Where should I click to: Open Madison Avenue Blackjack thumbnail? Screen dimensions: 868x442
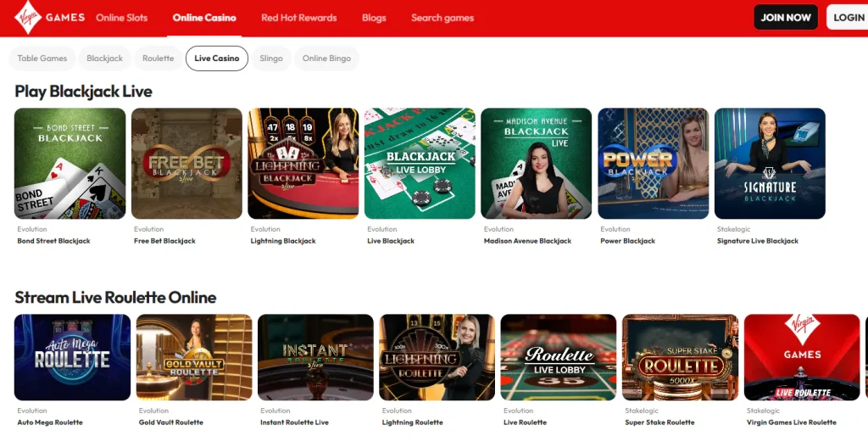(x=537, y=164)
